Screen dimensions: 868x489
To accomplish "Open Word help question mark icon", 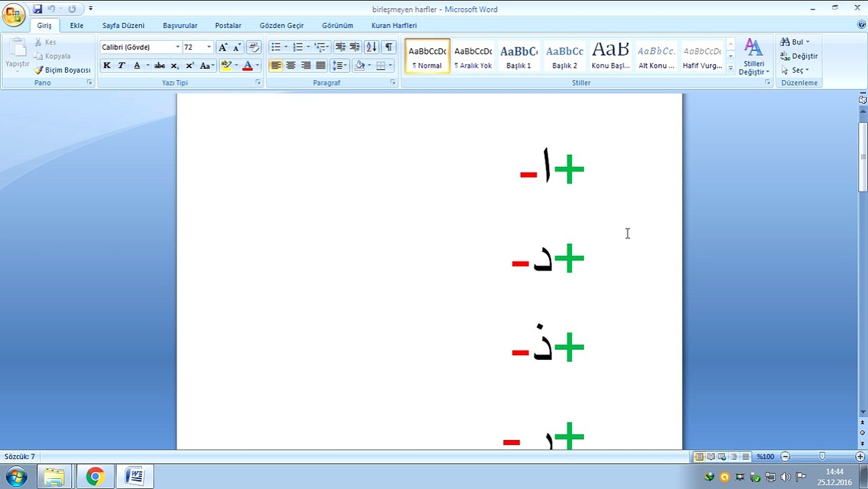I will pyautogui.click(x=861, y=25).
